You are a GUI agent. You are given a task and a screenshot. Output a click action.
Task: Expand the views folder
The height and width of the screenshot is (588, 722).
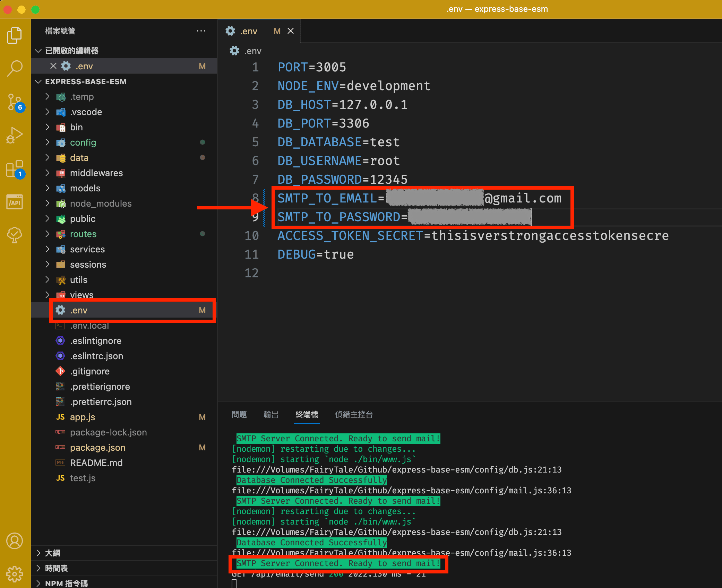tap(48, 295)
